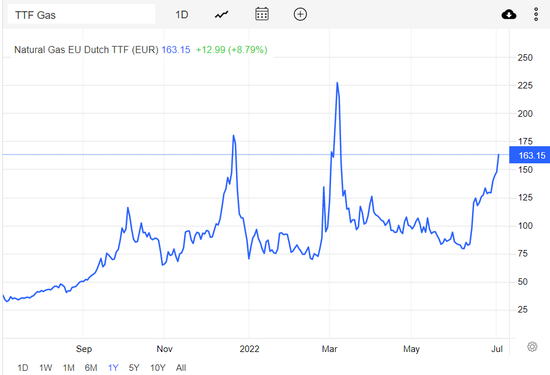The height and width of the screenshot is (375, 550).
Task: Click the 163.15 value in the legend
Action: tap(176, 50)
